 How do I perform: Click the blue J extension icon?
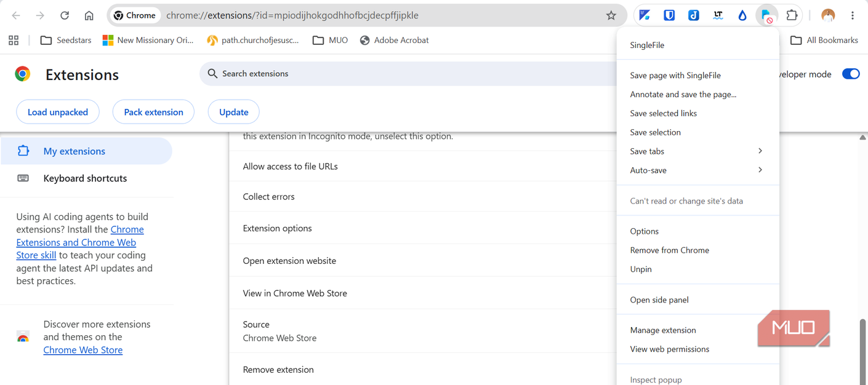(694, 15)
